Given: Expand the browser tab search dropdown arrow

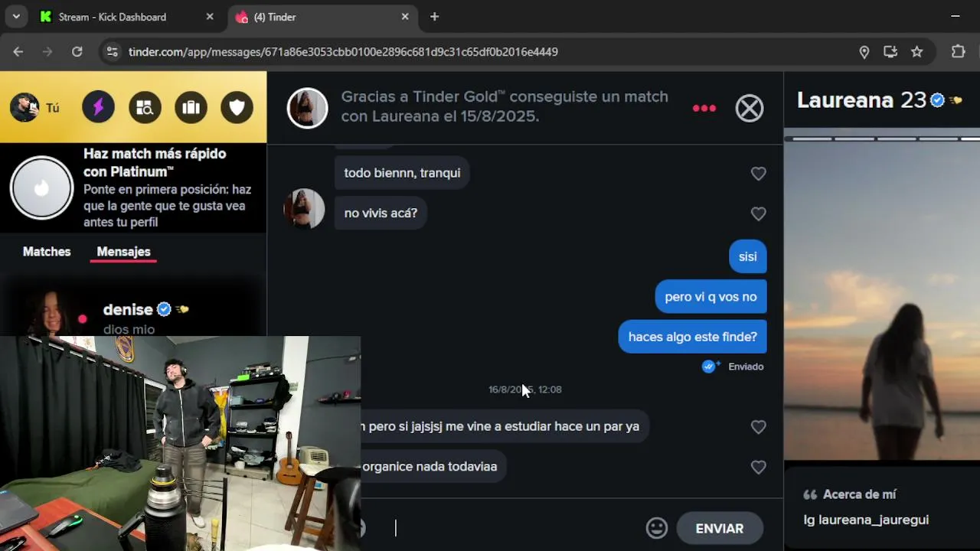Looking at the screenshot, I should point(16,16).
